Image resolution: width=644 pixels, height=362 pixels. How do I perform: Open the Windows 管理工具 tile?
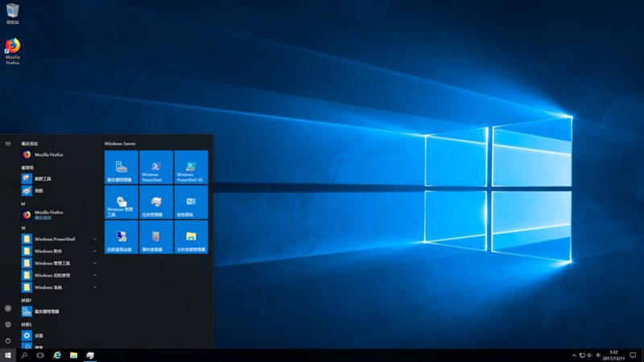[x=122, y=202]
